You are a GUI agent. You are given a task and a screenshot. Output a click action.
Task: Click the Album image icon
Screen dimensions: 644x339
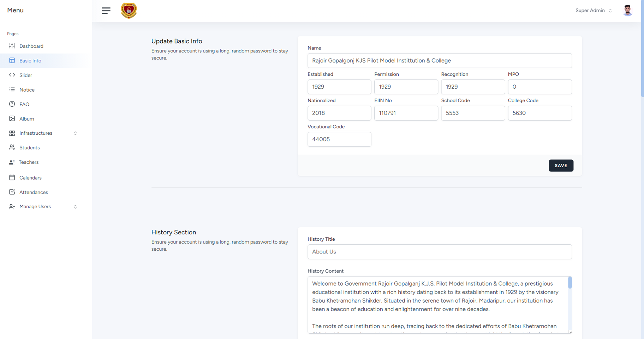pos(12,119)
